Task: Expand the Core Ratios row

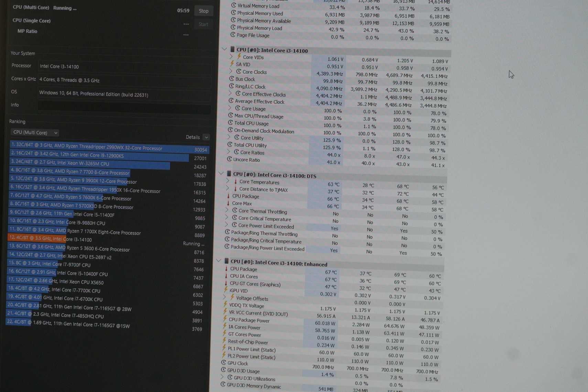Action: [229, 152]
